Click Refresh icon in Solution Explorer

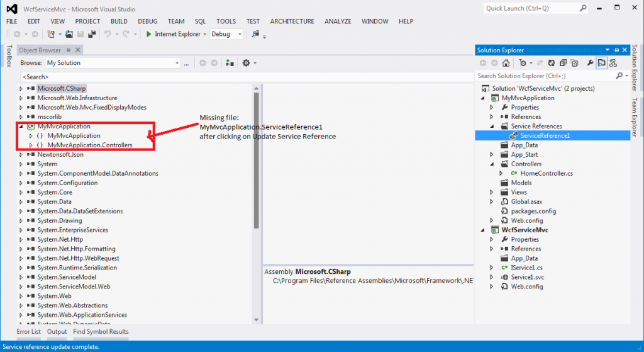coord(552,63)
